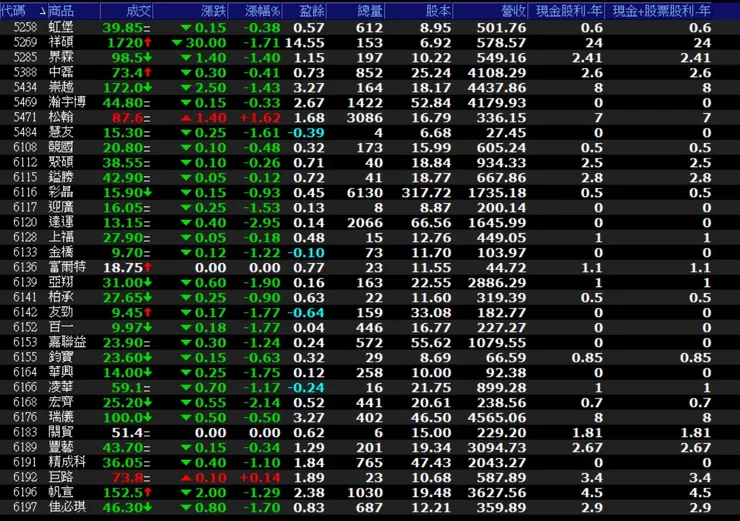The height and width of the screenshot is (521, 740).
Task: Select stock name 柏承
Action: click(x=61, y=298)
